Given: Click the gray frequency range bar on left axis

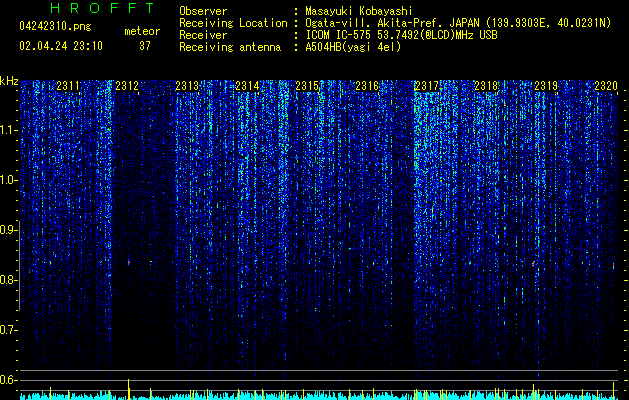Looking at the screenshot, I should [20, 265].
